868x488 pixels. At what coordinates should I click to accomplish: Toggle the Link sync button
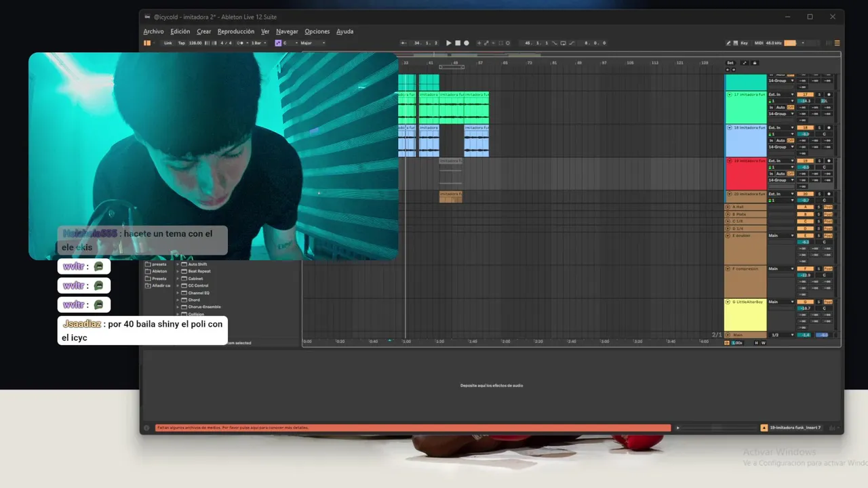pyautogui.click(x=167, y=43)
